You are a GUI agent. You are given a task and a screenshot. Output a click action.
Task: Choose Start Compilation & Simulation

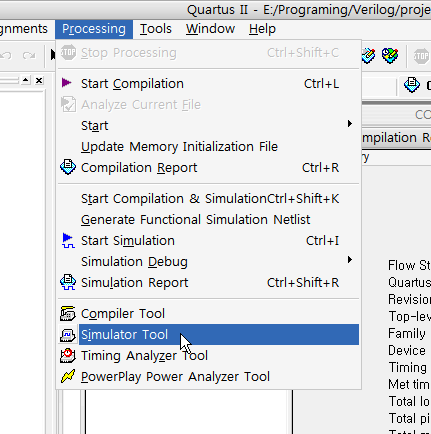coord(209,199)
